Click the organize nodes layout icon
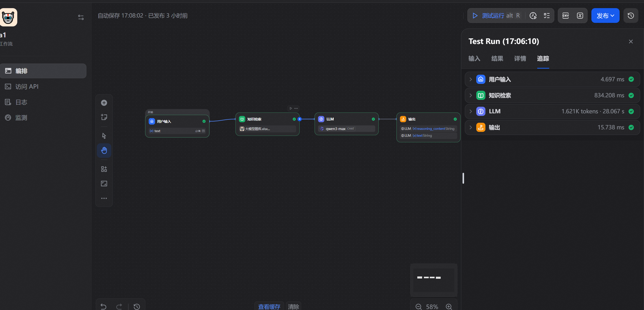644x310 pixels. point(104,169)
